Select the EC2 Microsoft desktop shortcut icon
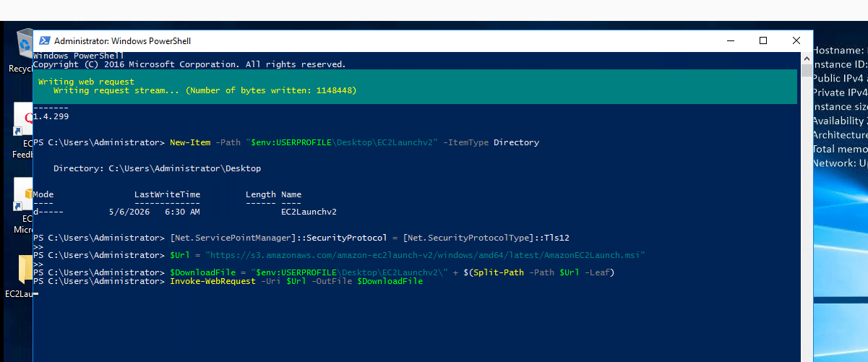The width and height of the screenshot is (868, 362). (x=23, y=205)
